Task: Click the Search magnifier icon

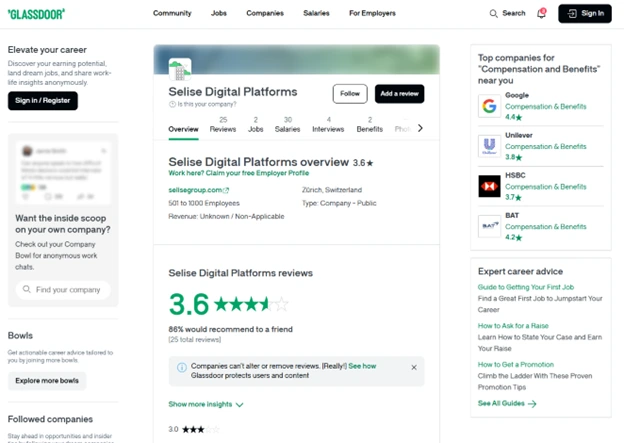Action: click(494, 13)
